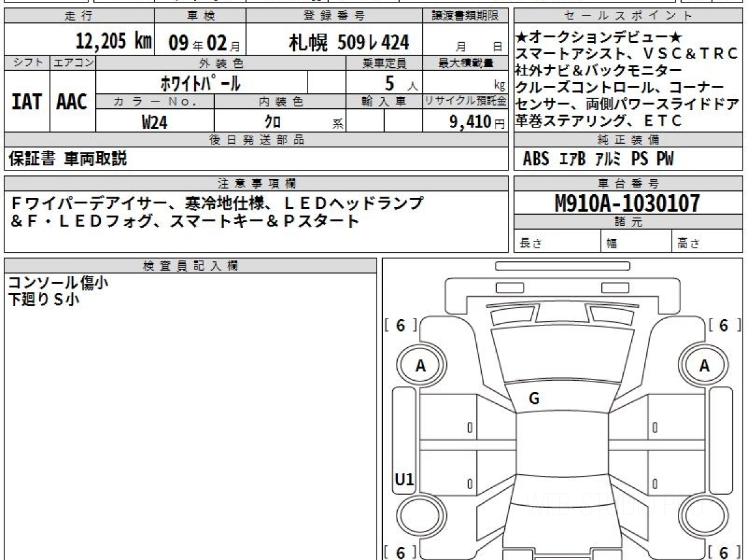The height and width of the screenshot is (560, 747).
Task: Click the 譲渡書類期限 header
Action: coord(465,16)
